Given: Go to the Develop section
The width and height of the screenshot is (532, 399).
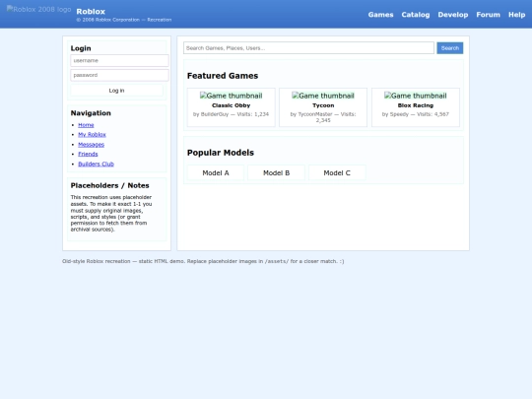Looking at the screenshot, I should tap(453, 15).
